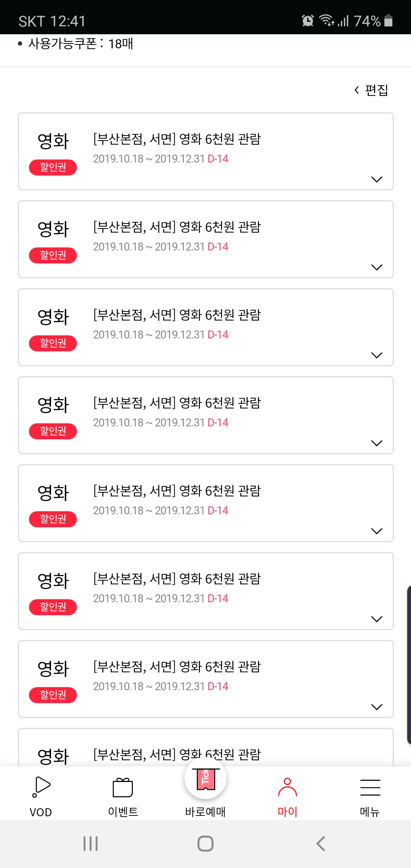Tap the Android back arrow
The width and height of the screenshot is (411, 868).
point(321,844)
